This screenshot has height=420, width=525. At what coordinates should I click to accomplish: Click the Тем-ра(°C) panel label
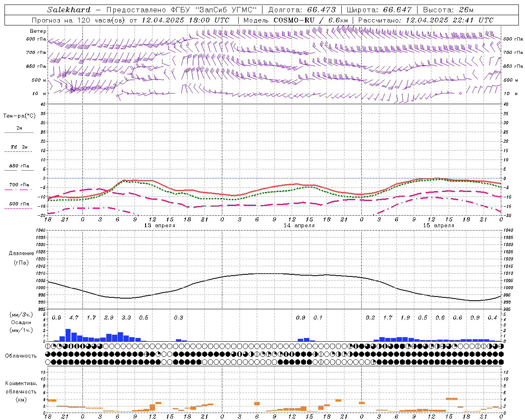tap(19, 116)
